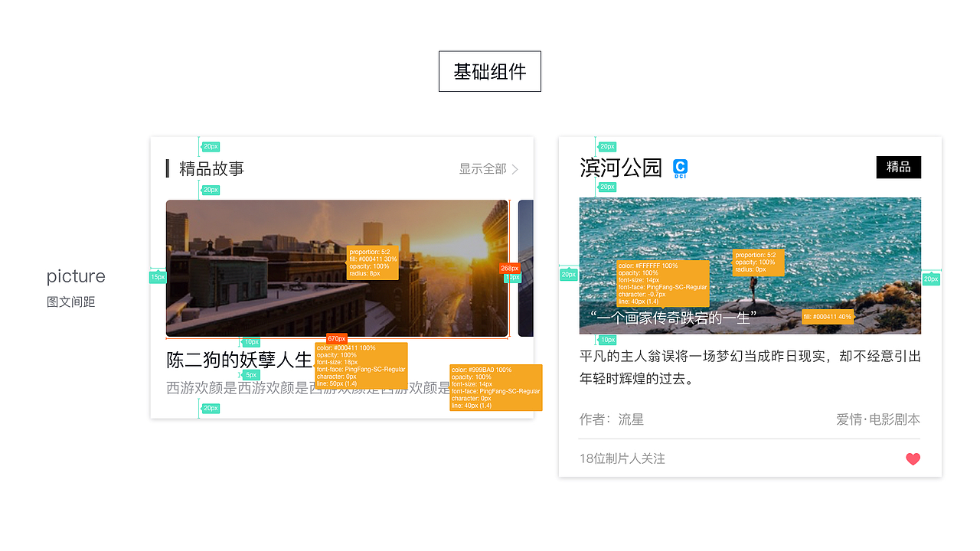The height and width of the screenshot is (551, 980).
Task: Click the orange spec label showing color #FFFFFF
Action: (663, 285)
